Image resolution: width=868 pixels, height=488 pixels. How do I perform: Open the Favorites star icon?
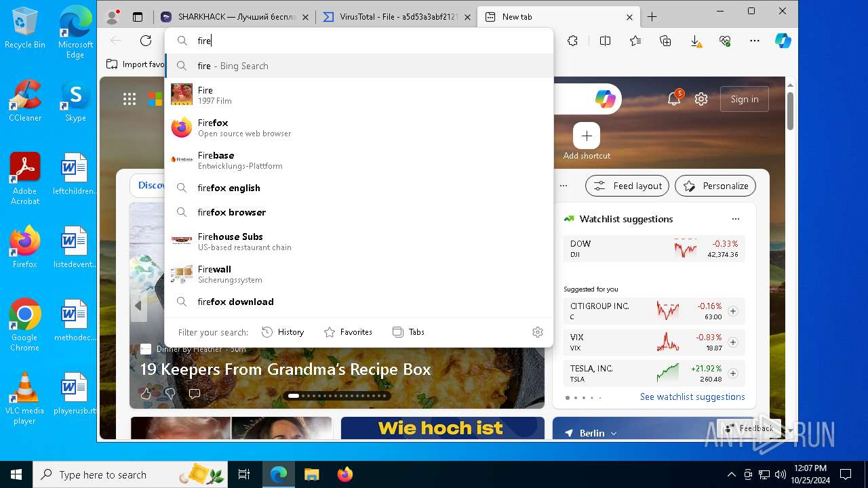pyautogui.click(x=635, y=41)
